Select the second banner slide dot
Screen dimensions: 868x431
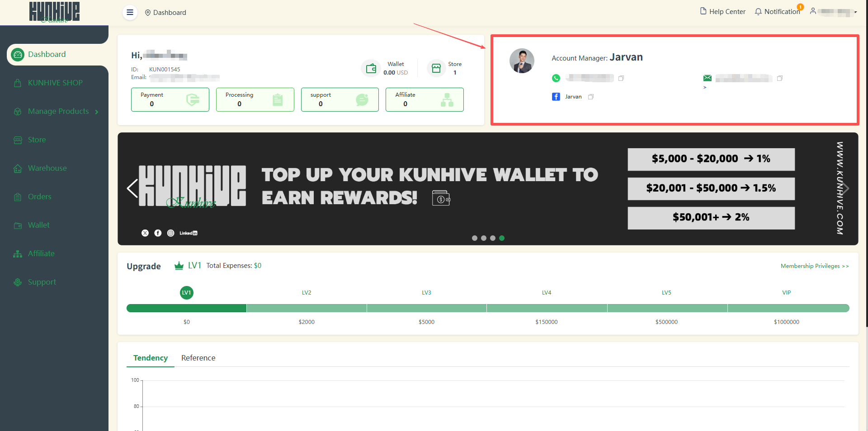click(484, 238)
